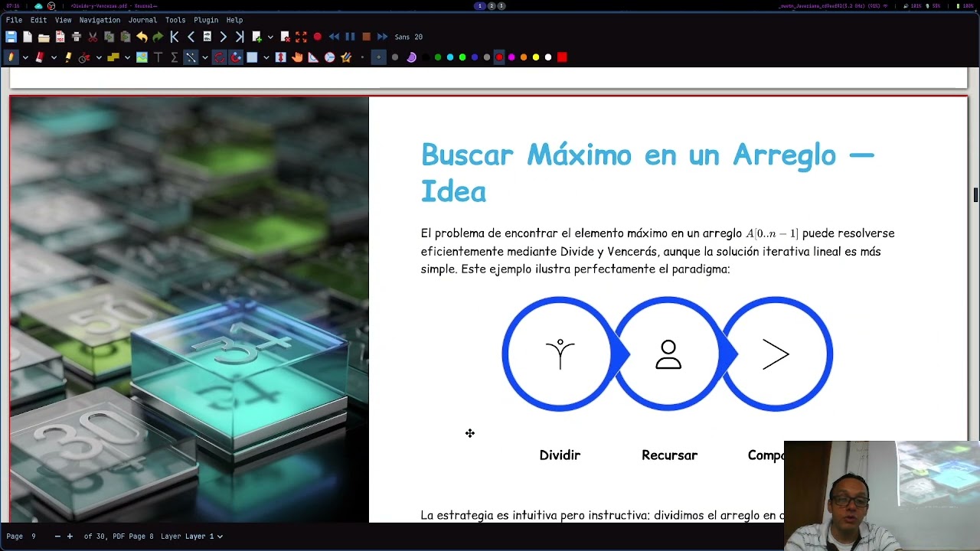Seek audio forward

[382, 37]
